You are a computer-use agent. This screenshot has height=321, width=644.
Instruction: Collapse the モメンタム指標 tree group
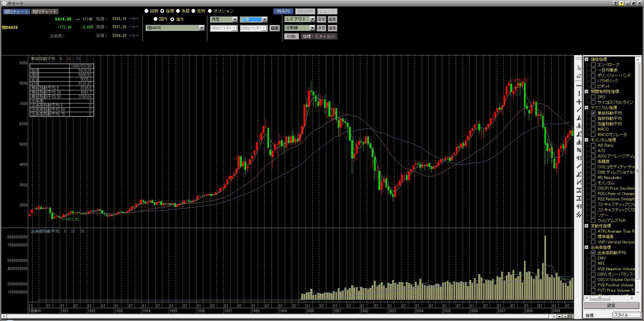(587, 140)
